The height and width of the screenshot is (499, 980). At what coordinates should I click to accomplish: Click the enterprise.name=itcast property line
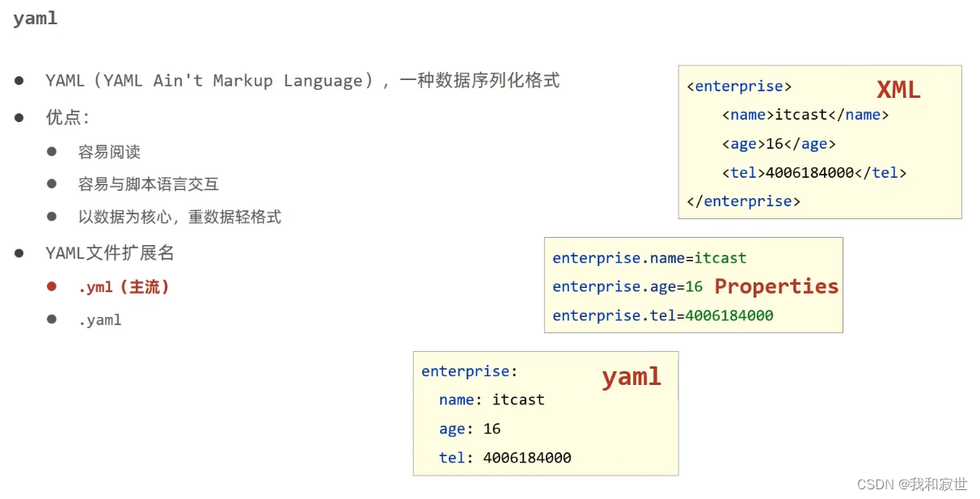[649, 258]
